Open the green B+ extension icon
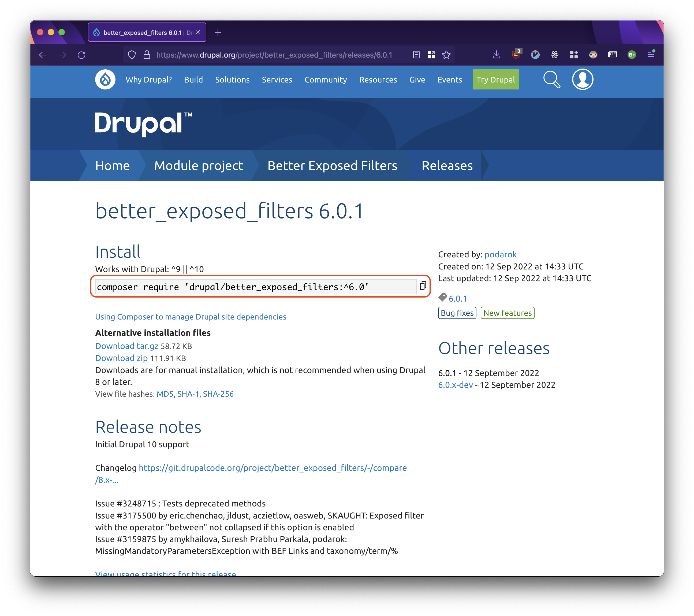This screenshot has width=694, height=616. pyautogui.click(x=632, y=55)
